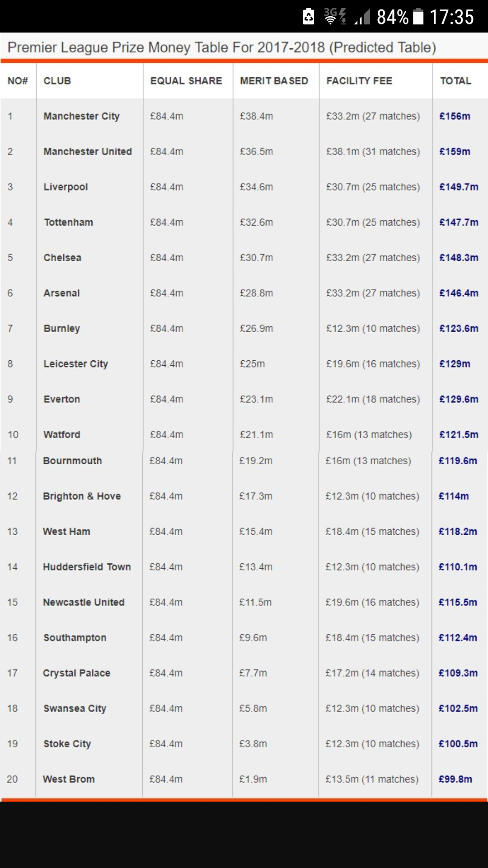The height and width of the screenshot is (868, 488).
Task: Select the CLUB column header
Action: (57, 81)
